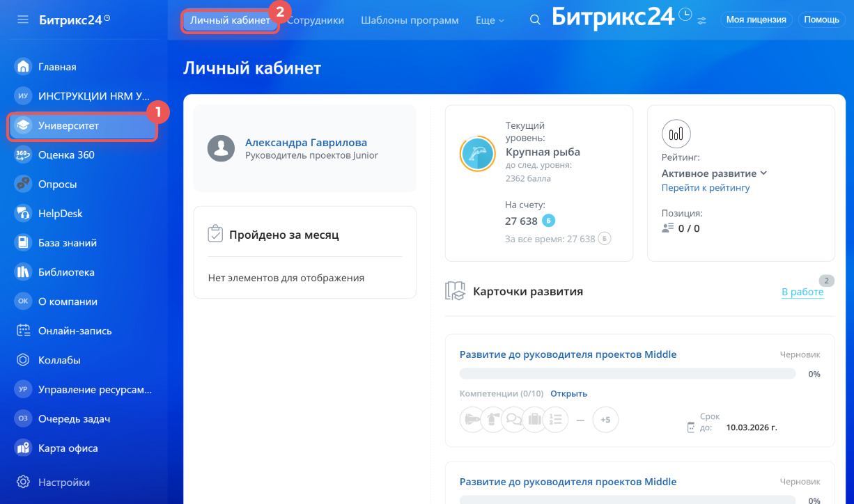Image resolution: width=854 pixels, height=504 pixels.
Task: Click the hamburger menu icon in sidebar
Action: pos(23,19)
